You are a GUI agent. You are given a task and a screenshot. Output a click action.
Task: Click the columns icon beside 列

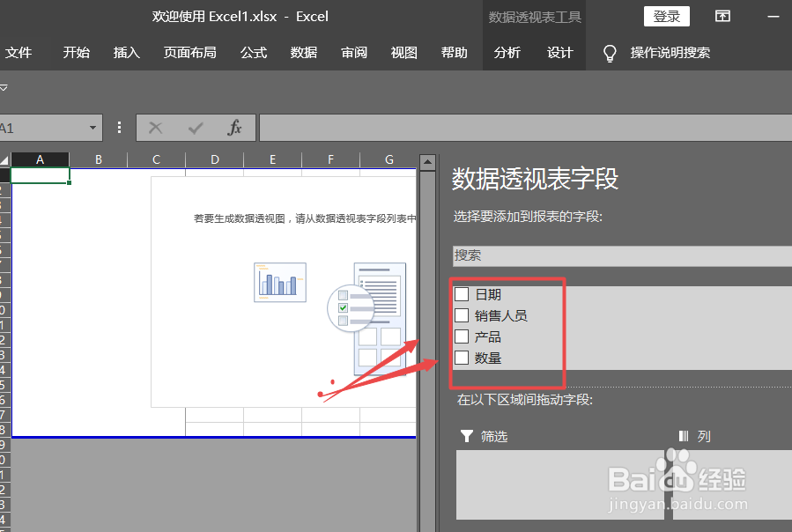(x=685, y=435)
